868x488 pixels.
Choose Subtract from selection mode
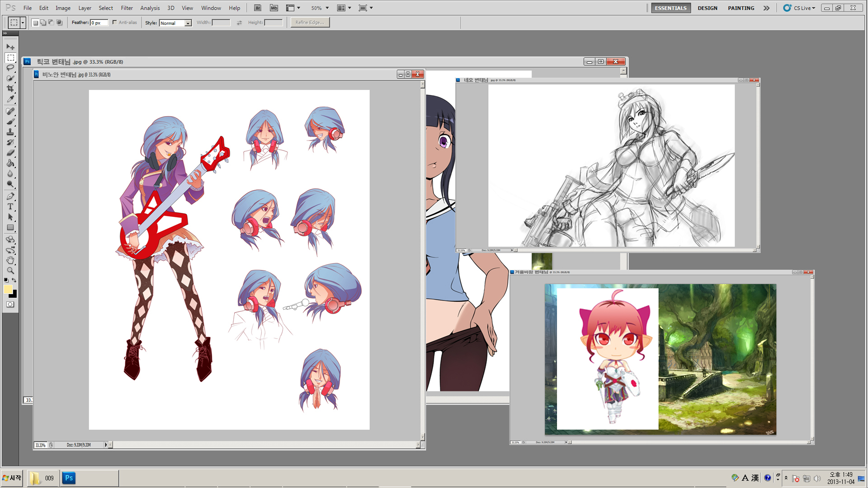click(x=51, y=23)
